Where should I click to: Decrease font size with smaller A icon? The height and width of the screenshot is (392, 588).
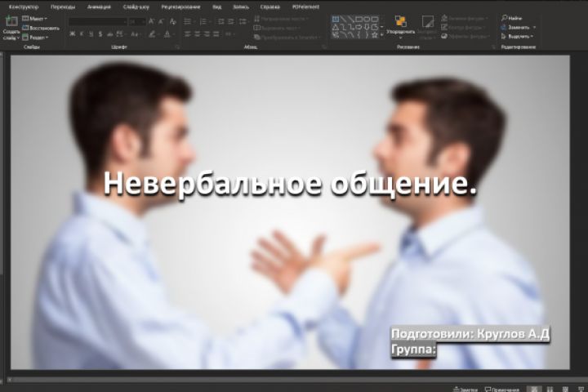click(161, 22)
